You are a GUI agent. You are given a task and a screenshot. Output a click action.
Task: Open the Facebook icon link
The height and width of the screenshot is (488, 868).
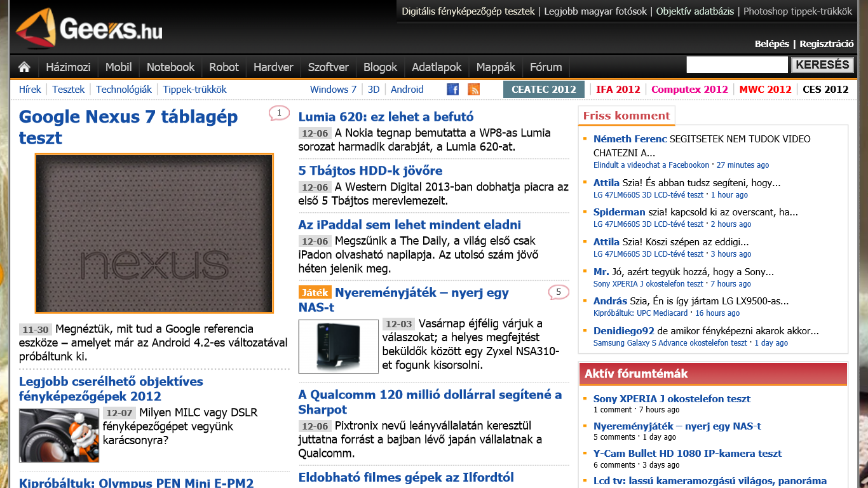point(452,90)
